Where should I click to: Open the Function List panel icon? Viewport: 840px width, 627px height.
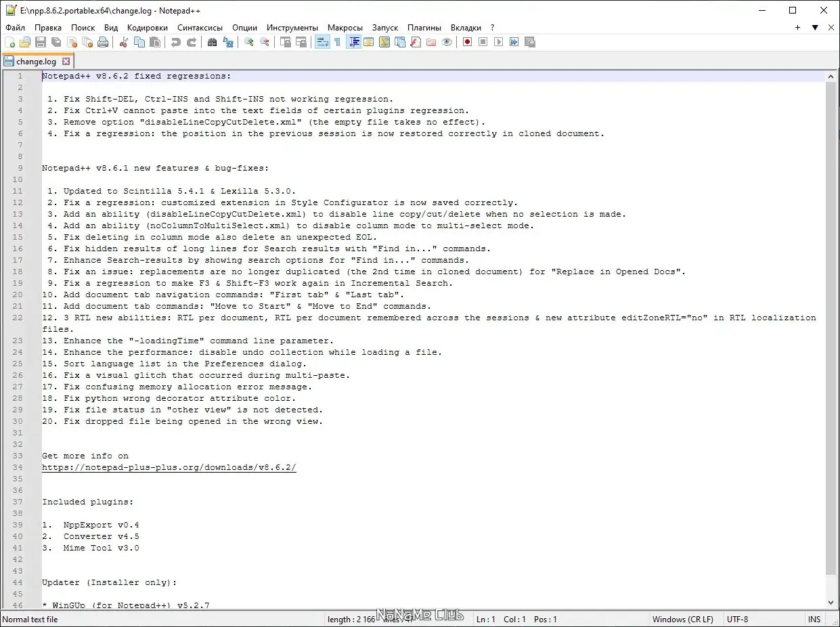tap(416, 42)
